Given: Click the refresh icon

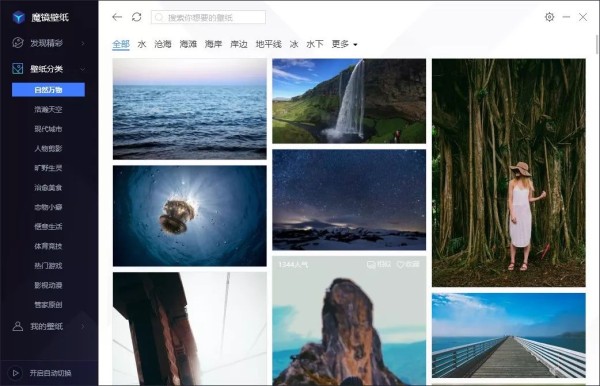Looking at the screenshot, I should pos(137,17).
